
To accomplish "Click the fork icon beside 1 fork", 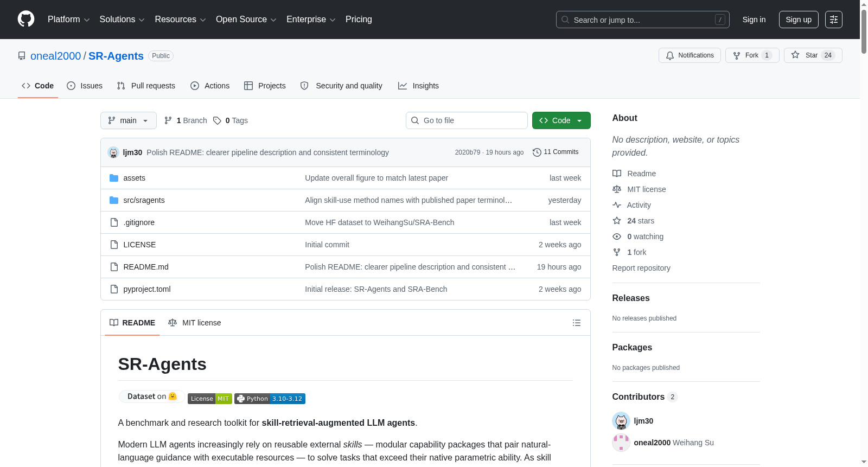I will click(617, 252).
